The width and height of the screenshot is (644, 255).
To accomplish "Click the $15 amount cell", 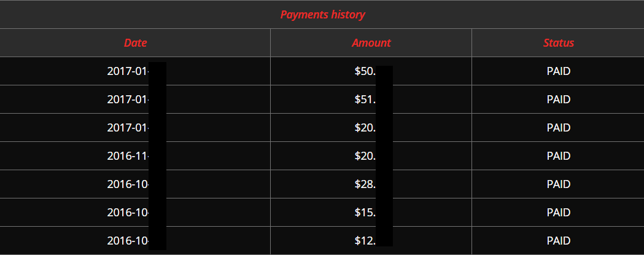I will [x=371, y=213].
